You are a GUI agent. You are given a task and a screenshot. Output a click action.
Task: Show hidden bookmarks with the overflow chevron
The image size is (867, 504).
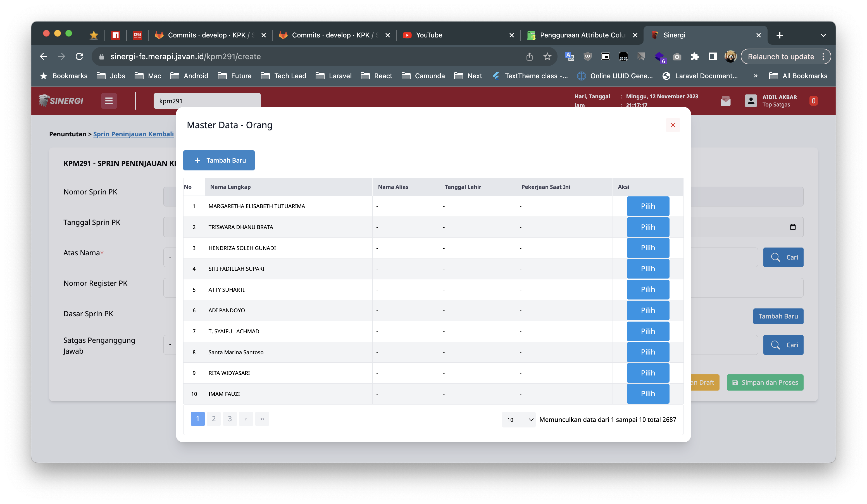pyautogui.click(x=756, y=76)
